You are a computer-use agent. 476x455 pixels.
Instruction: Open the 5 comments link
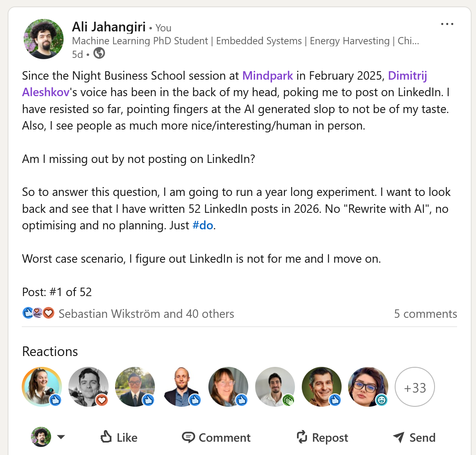coord(425,314)
